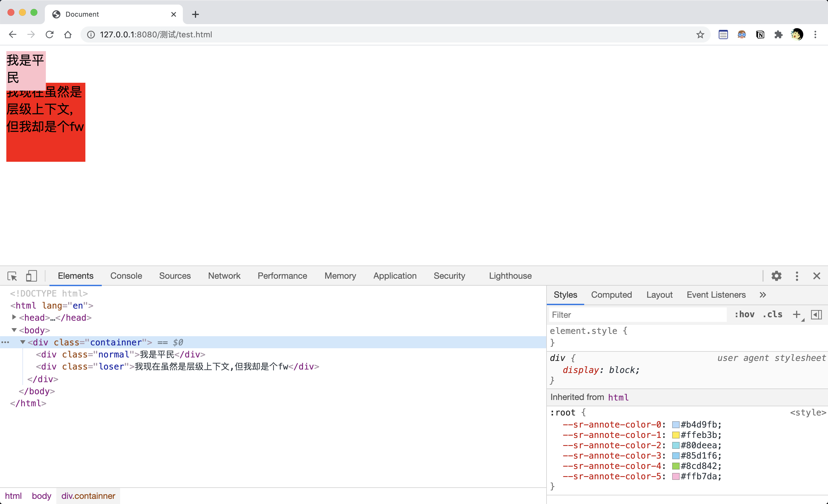The image size is (828, 504).
Task: Click the .cls class toggle button
Action: (772, 315)
